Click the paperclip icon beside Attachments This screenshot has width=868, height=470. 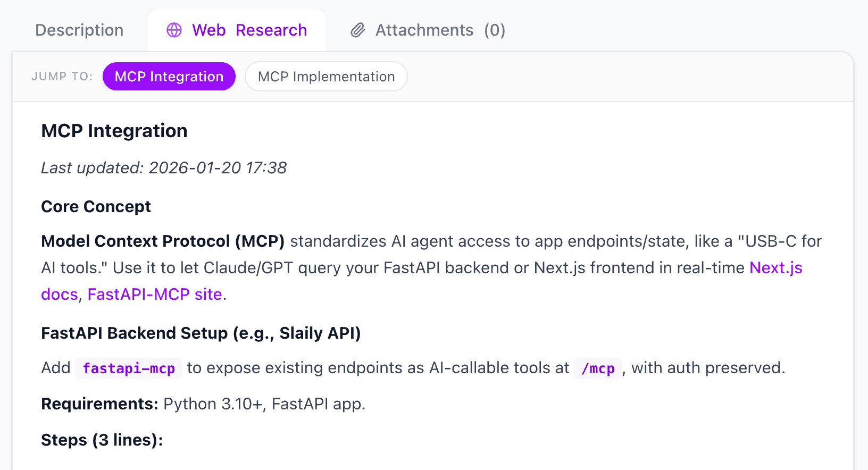tap(358, 30)
